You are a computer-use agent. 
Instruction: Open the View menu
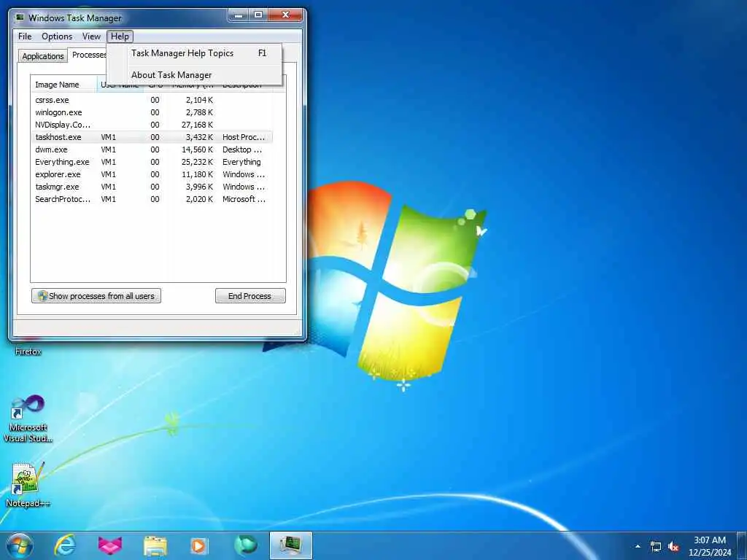pyautogui.click(x=91, y=36)
